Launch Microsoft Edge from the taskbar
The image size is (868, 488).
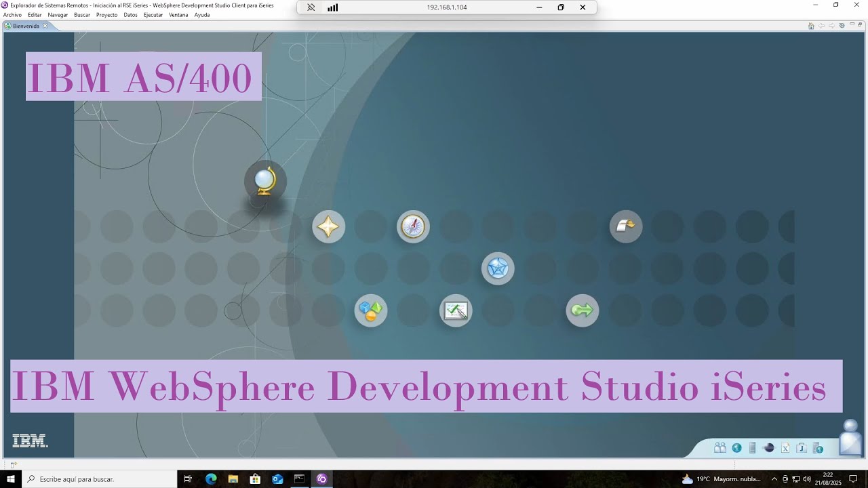211,479
